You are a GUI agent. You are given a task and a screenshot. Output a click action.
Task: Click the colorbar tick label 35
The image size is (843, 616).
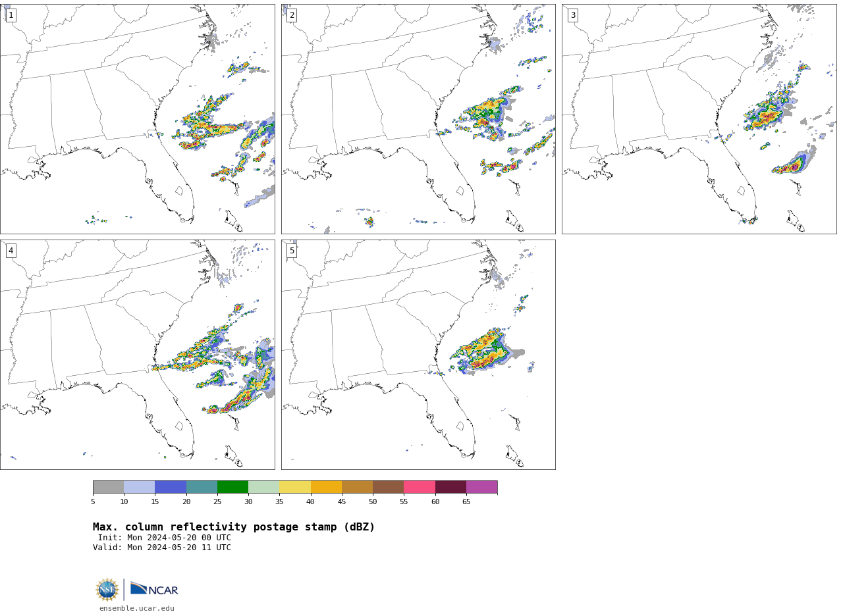[279, 502]
